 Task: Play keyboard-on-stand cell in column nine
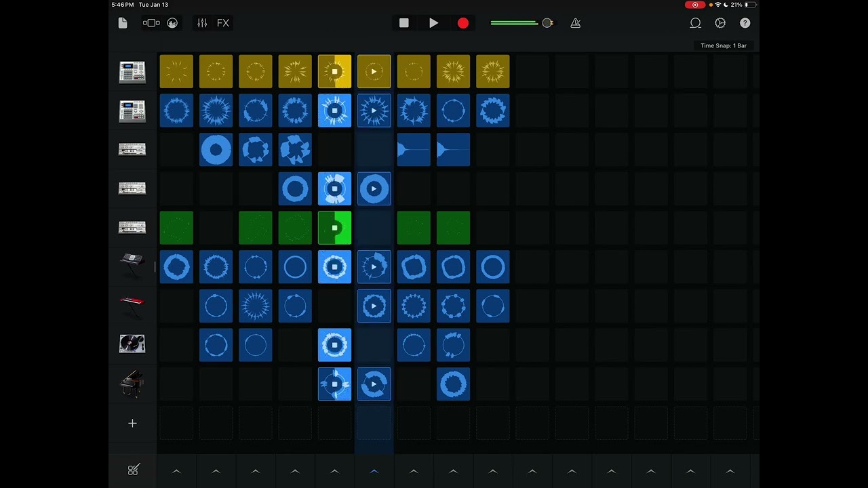(x=493, y=267)
